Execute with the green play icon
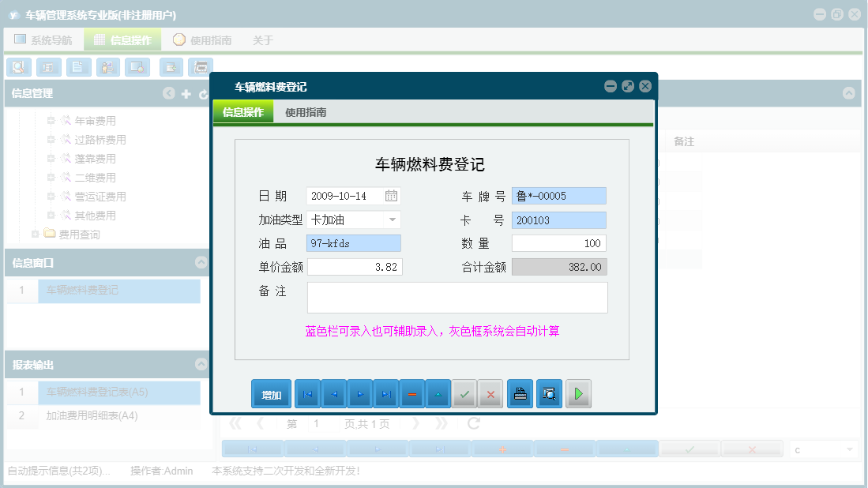The image size is (868, 488). [x=578, y=393]
